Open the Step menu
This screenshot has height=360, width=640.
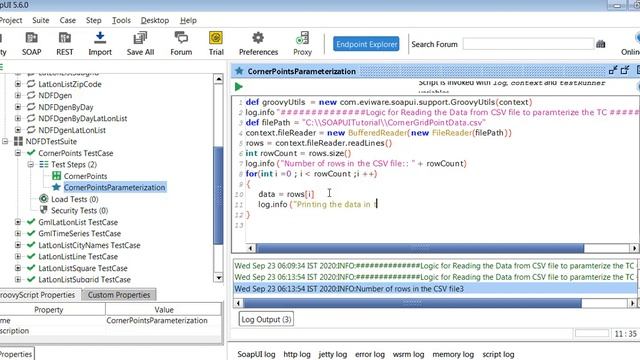(93, 20)
